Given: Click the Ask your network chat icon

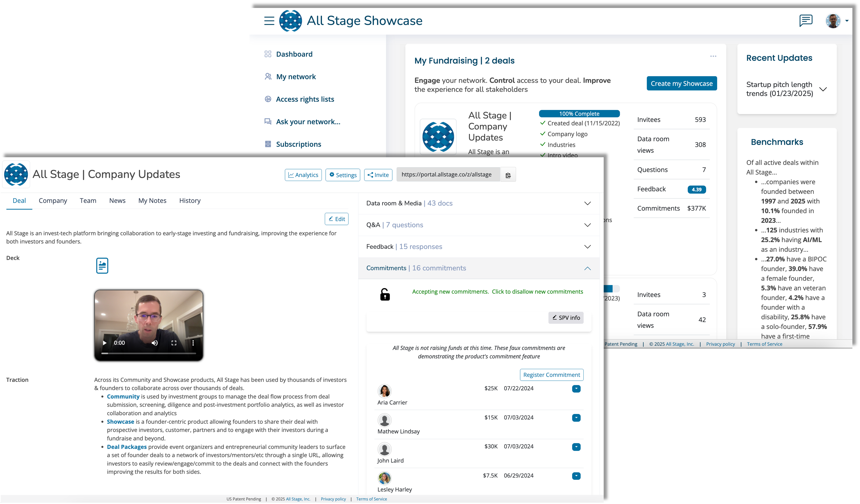Looking at the screenshot, I should (268, 121).
